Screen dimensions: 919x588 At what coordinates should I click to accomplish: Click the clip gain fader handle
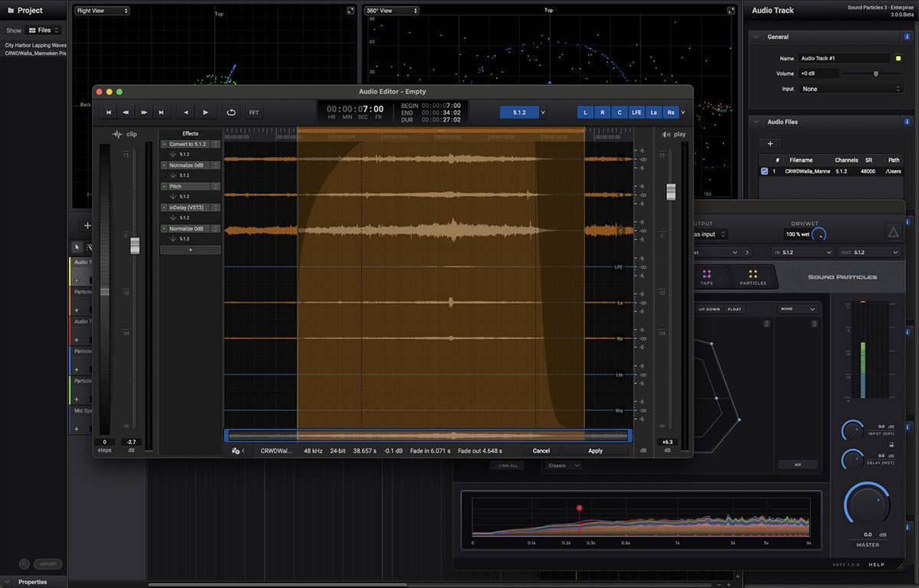pos(135,245)
